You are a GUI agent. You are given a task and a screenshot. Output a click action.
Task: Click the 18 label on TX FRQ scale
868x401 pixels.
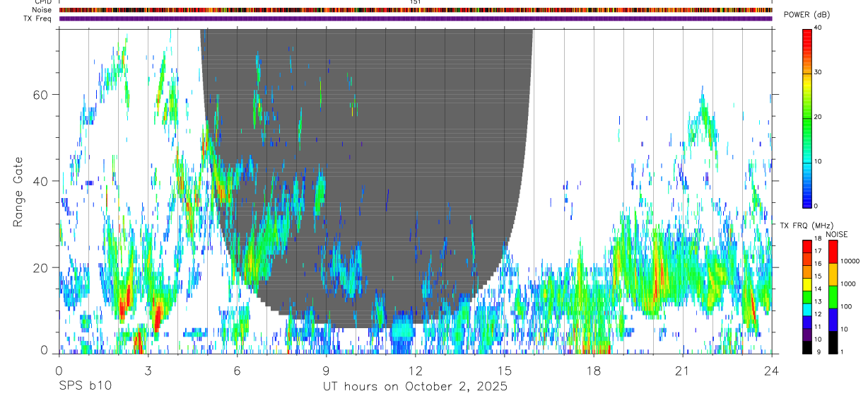coord(818,238)
